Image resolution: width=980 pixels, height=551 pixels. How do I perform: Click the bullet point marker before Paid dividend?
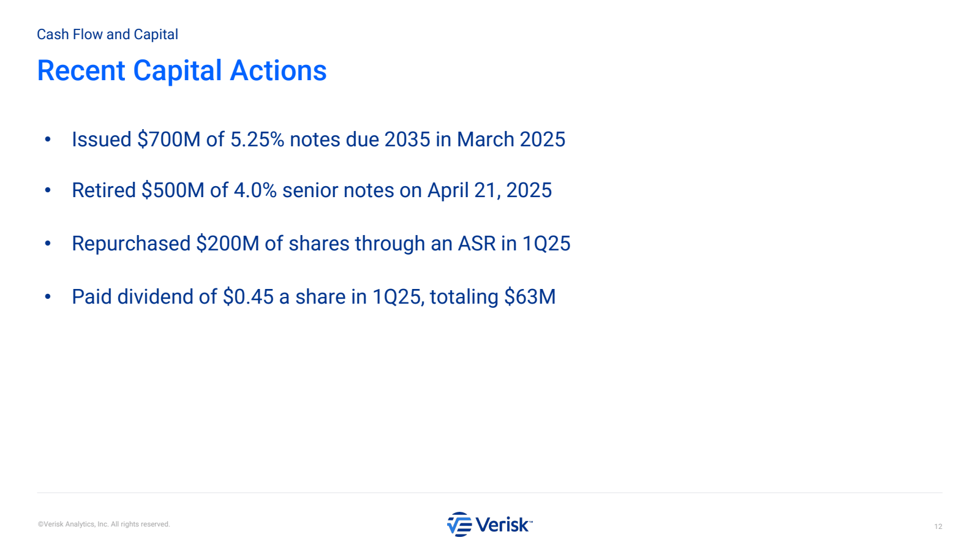pyautogui.click(x=48, y=297)
